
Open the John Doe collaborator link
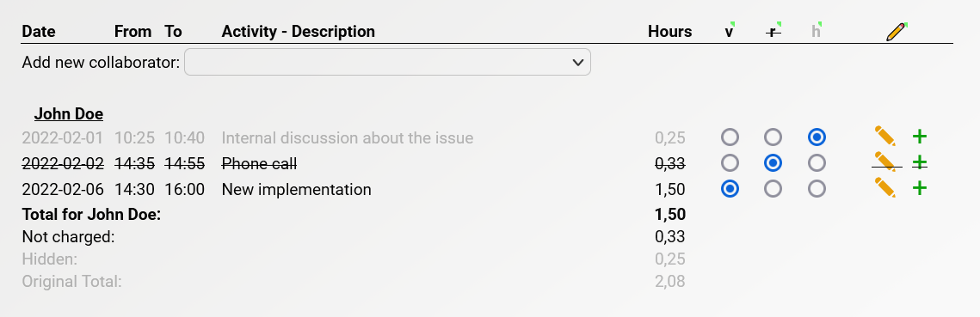click(69, 114)
